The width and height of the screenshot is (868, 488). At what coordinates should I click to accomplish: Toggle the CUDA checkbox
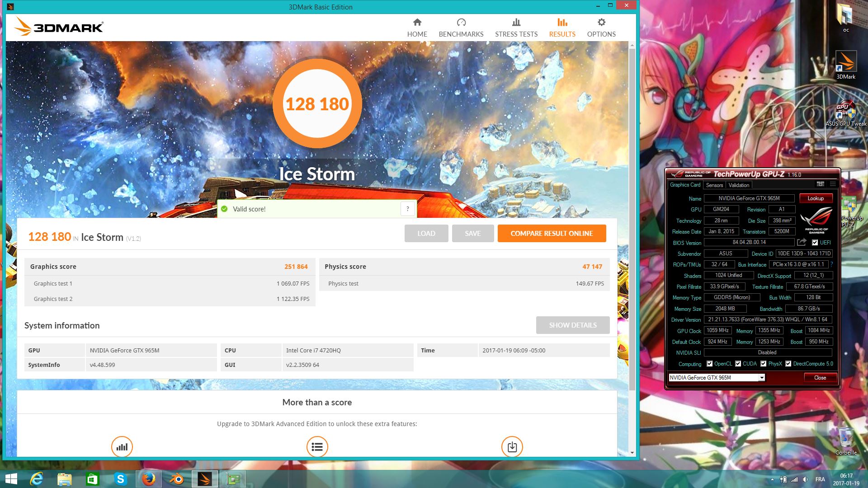[x=738, y=364]
